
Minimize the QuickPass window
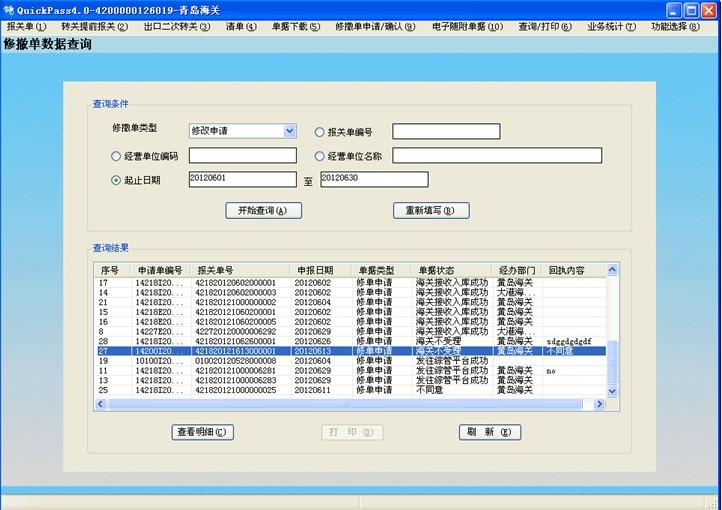pyautogui.click(x=671, y=9)
